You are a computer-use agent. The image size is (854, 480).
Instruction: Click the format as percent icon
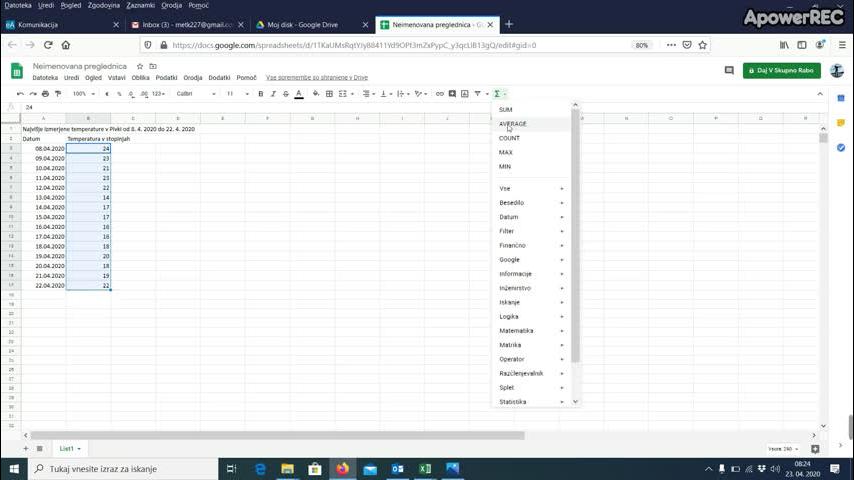119,94
